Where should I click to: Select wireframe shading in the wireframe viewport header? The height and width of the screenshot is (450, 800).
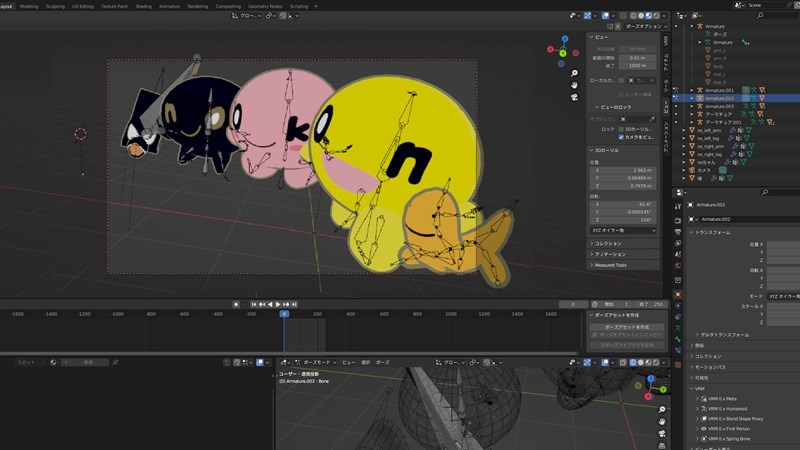tap(633, 362)
